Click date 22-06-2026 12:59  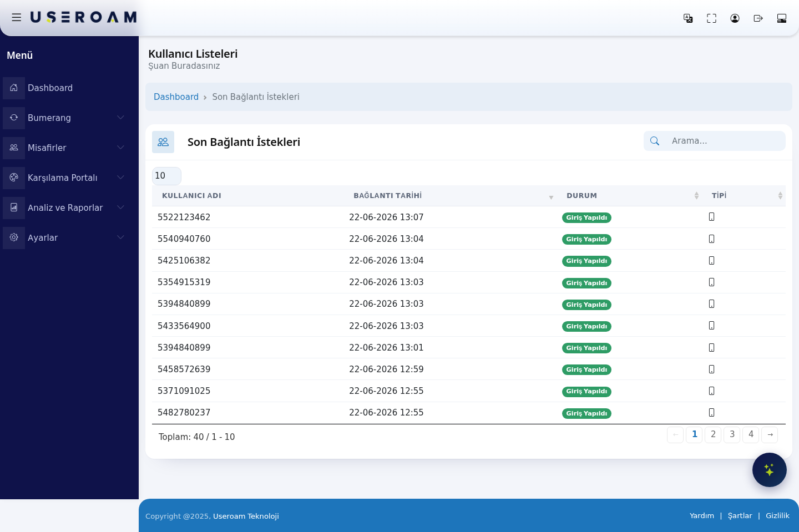386,369
